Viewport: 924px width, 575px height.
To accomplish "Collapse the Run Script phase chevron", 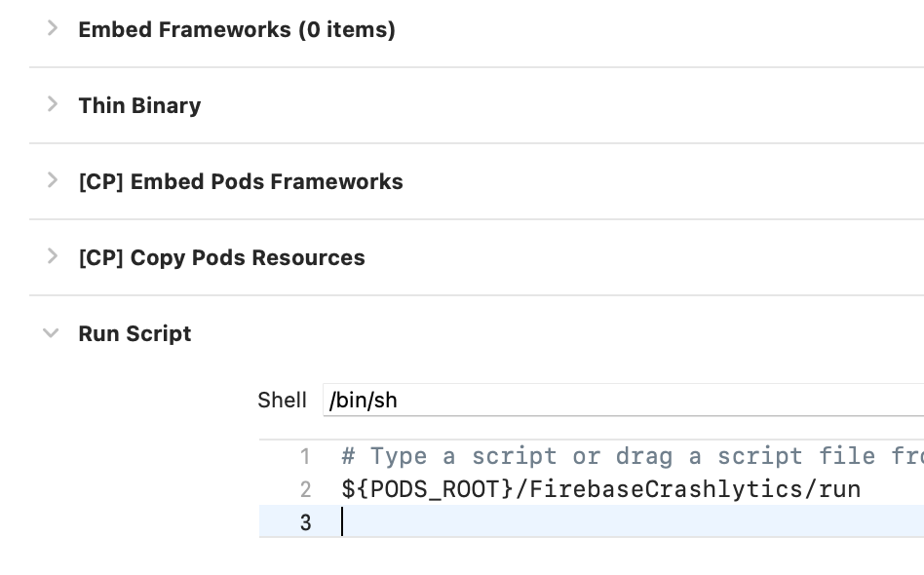I will pyautogui.click(x=52, y=333).
